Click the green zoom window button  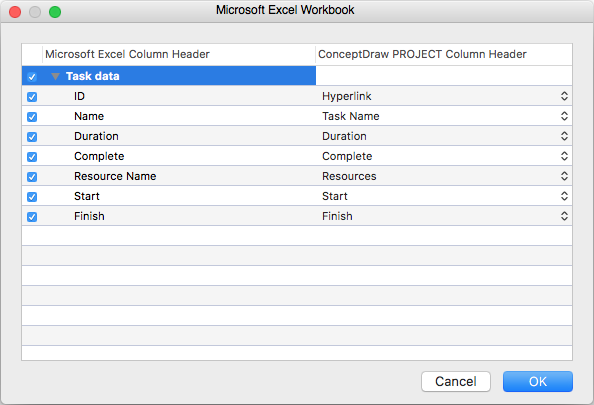55,12
